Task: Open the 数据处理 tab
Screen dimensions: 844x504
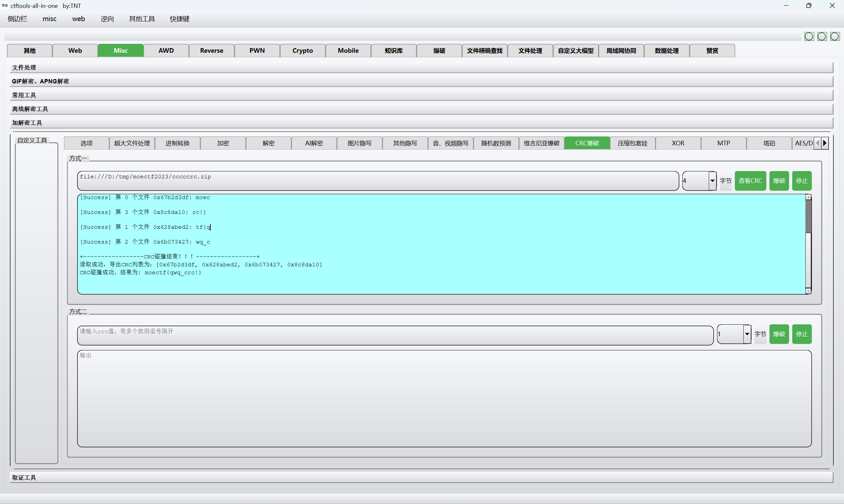Action: (x=667, y=51)
